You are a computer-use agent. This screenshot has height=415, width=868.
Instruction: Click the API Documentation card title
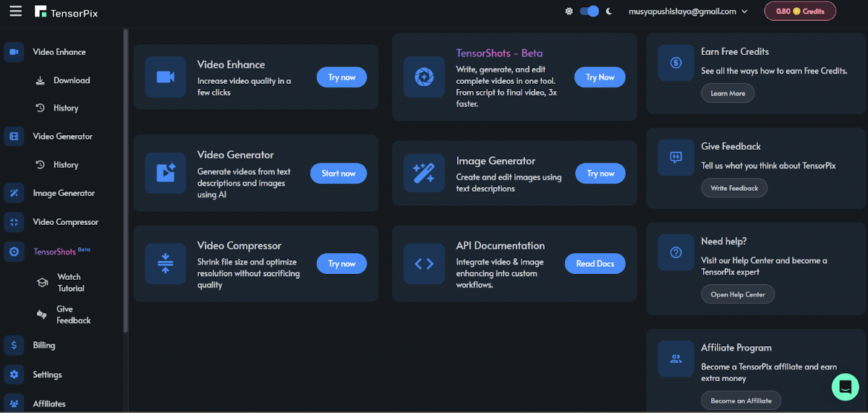(501, 246)
